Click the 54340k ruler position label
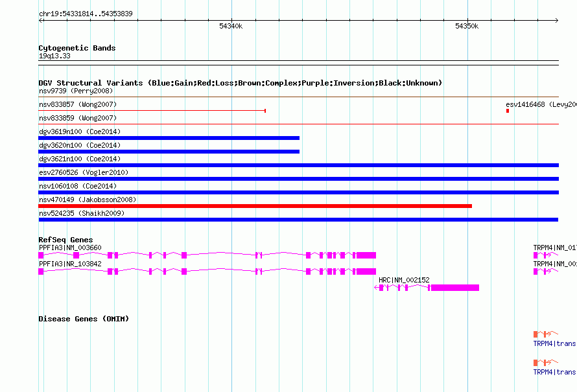 231,26
